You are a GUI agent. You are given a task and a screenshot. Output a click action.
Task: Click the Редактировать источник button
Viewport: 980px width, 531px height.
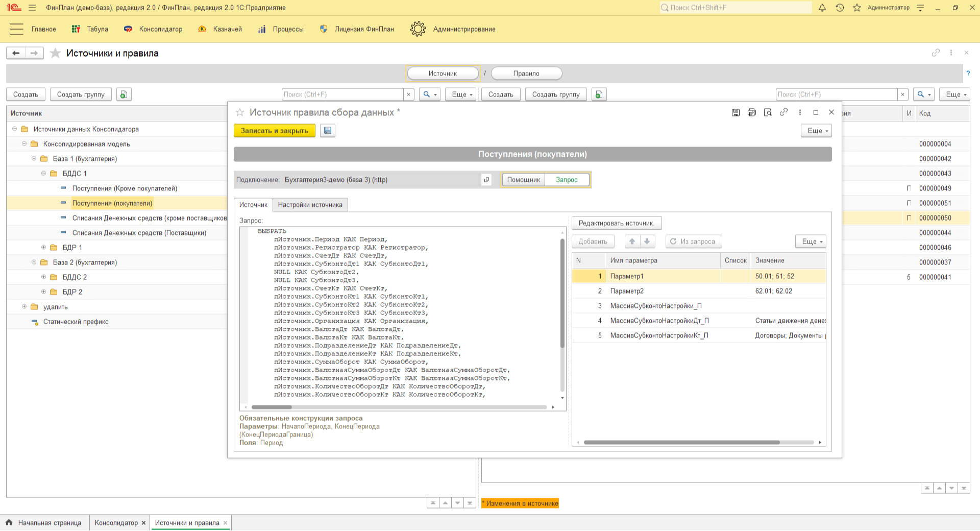(x=617, y=223)
